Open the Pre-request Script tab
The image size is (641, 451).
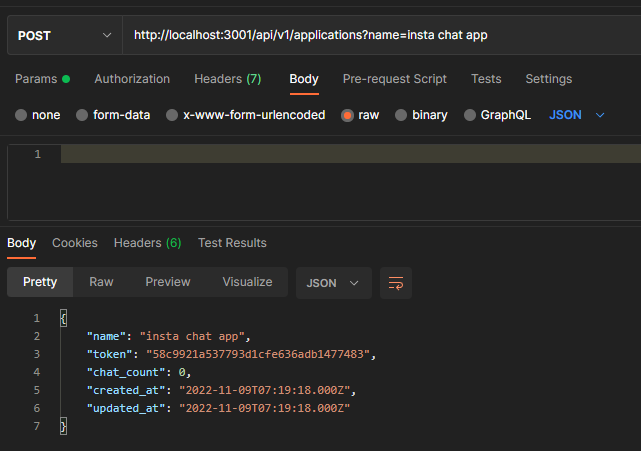394,79
